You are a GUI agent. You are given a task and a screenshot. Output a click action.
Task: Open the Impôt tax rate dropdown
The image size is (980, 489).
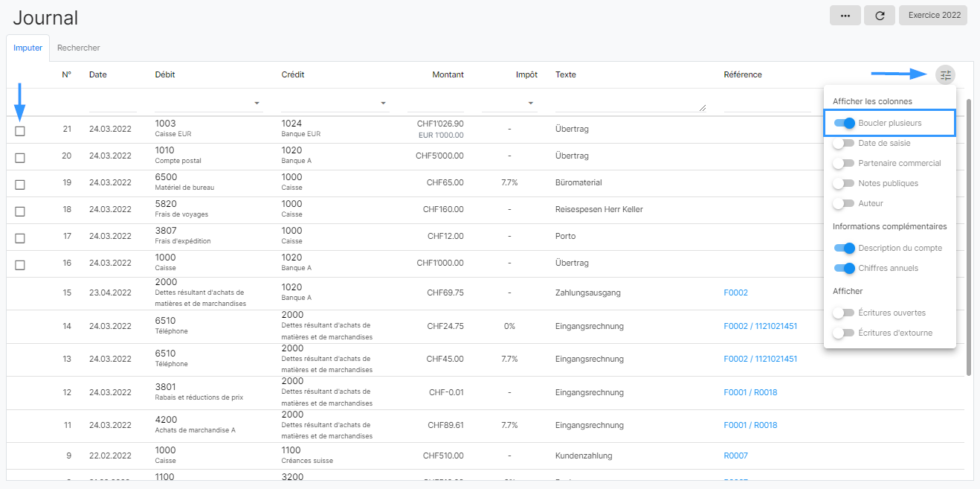(x=509, y=103)
